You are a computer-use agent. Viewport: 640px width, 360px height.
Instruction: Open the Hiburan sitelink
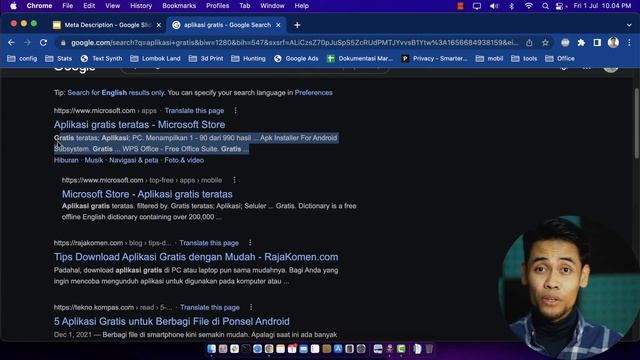pos(66,160)
